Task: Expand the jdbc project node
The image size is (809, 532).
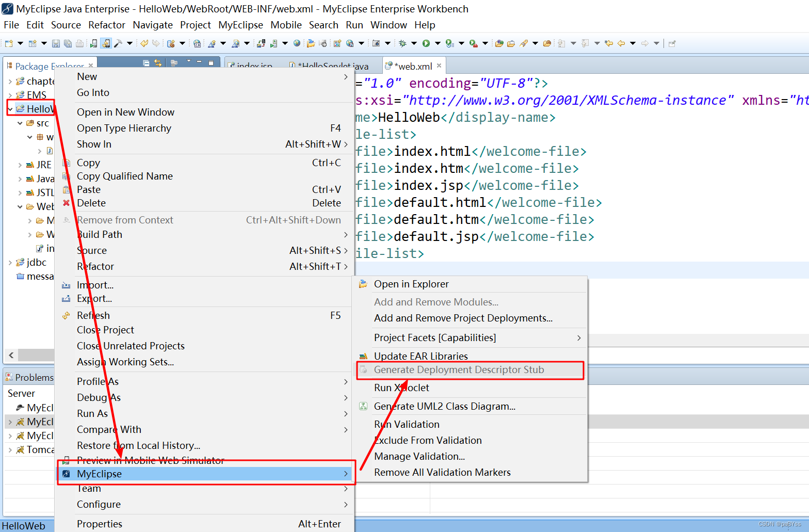Action: tap(10, 263)
